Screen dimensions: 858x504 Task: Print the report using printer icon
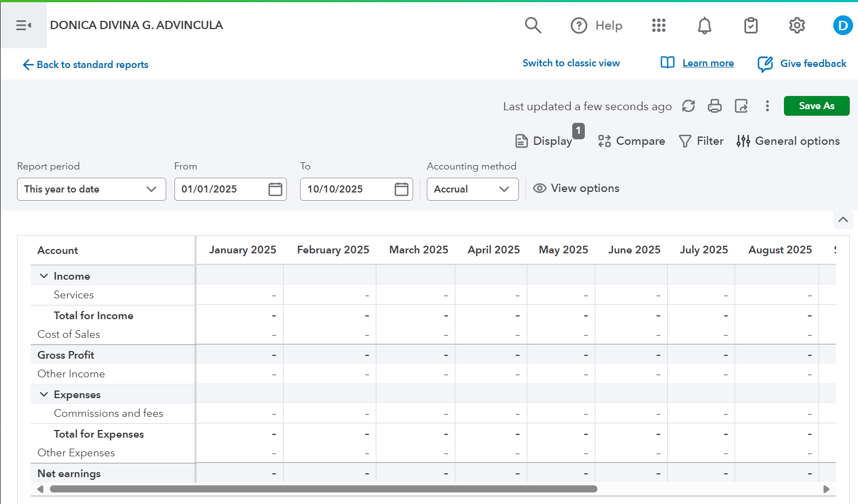tap(715, 106)
